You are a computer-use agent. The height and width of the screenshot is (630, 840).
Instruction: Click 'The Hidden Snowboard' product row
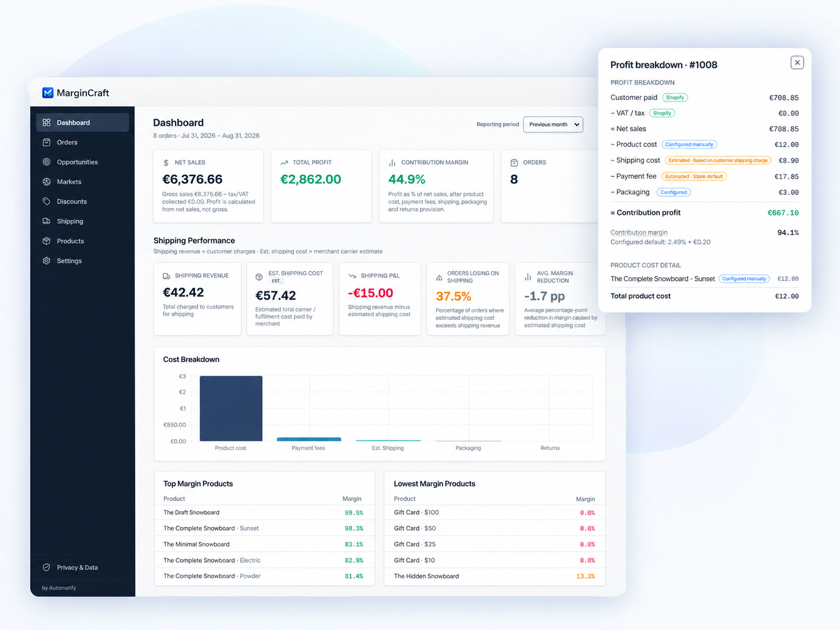coord(495,577)
